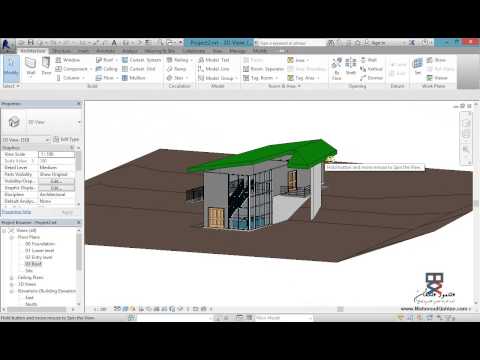This screenshot has height=360, width=480.
Task: Close the Properties palette
Action: click(x=79, y=104)
